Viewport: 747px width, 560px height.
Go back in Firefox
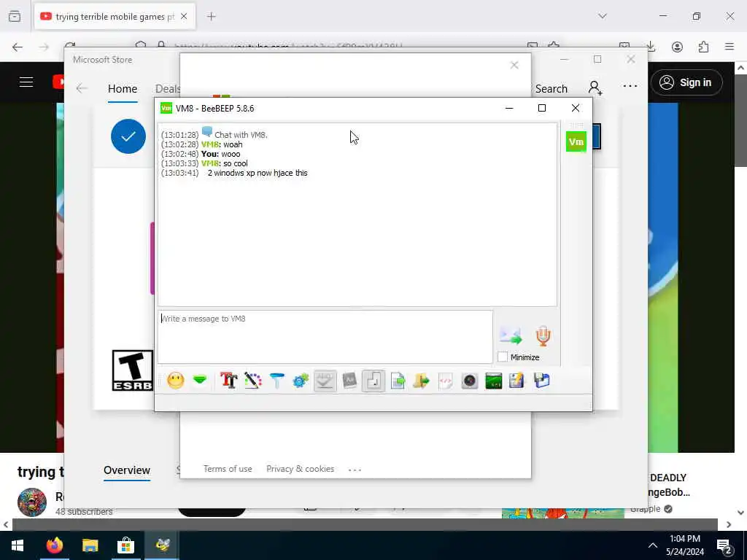(18, 47)
